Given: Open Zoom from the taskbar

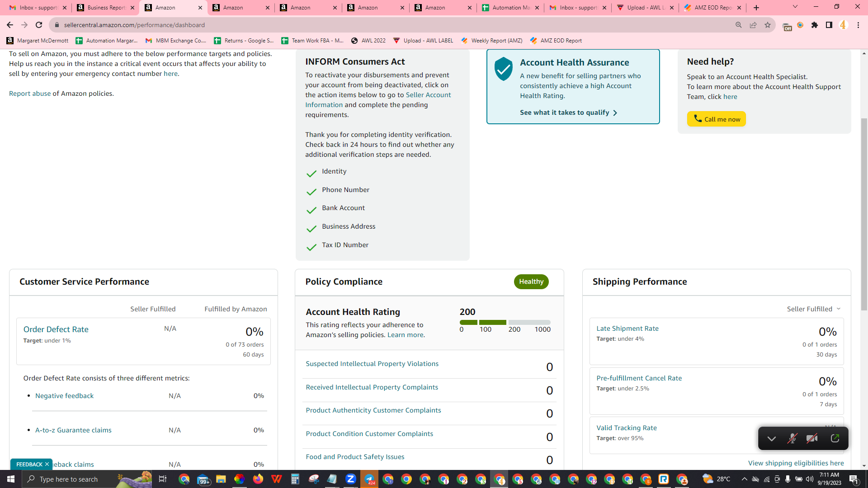Looking at the screenshot, I should coord(350,479).
